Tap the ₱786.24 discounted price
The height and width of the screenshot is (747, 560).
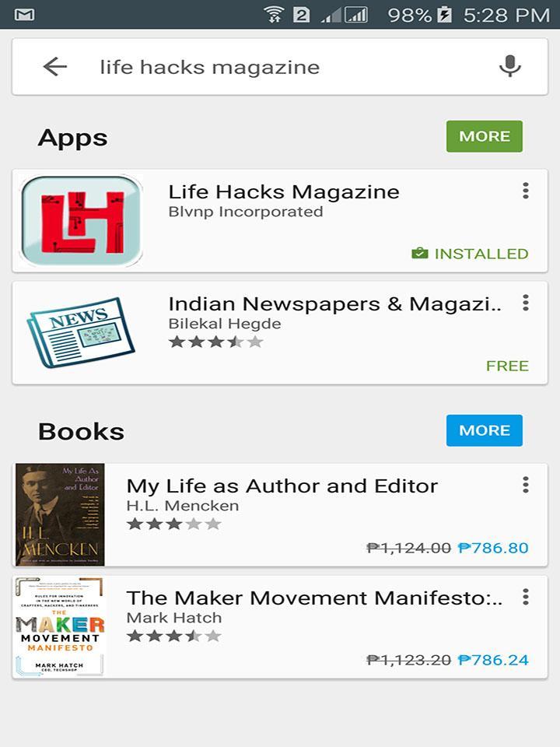(x=493, y=660)
